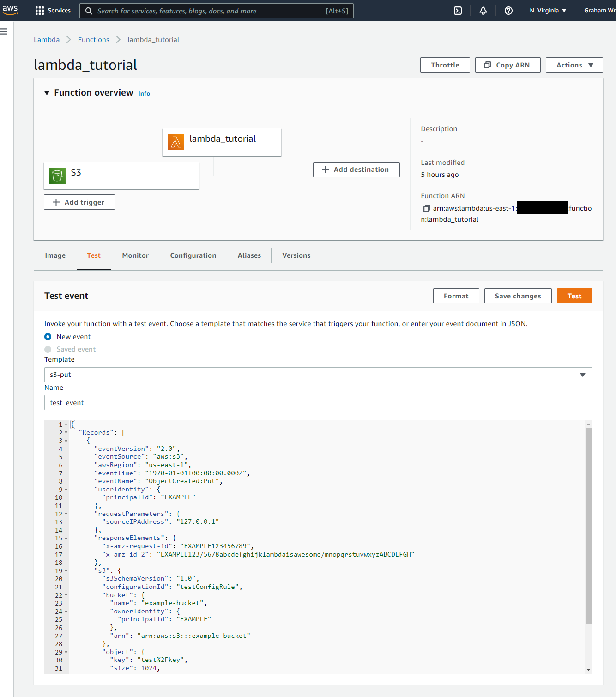Viewport: 616px width, 697px height.
Task: Click the S3 trigger box
Action: tap(121, 176)
